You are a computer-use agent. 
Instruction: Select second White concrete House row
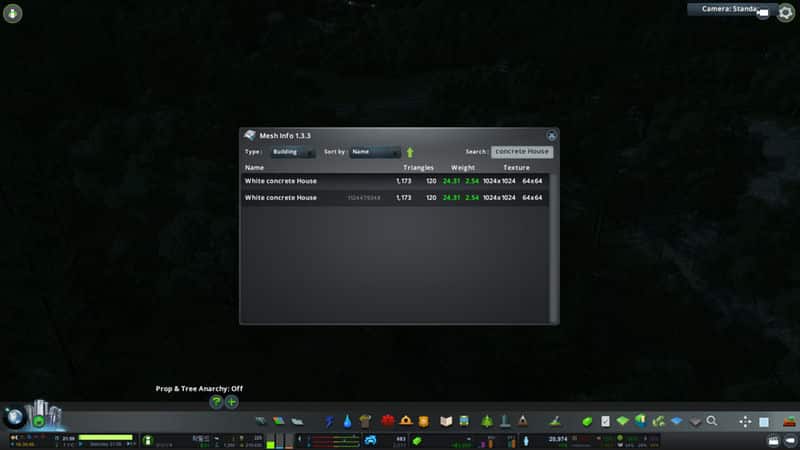(x=395, y=198)
